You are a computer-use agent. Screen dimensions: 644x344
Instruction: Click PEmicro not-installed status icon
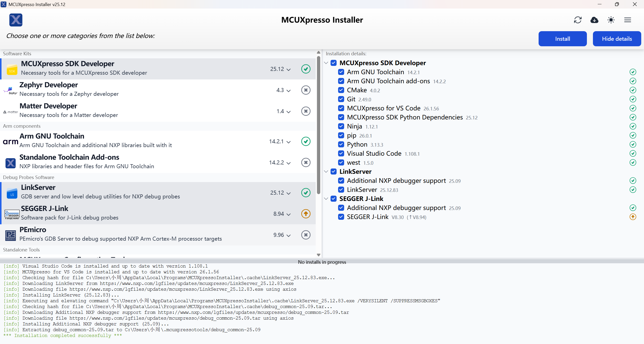[306, 235]
